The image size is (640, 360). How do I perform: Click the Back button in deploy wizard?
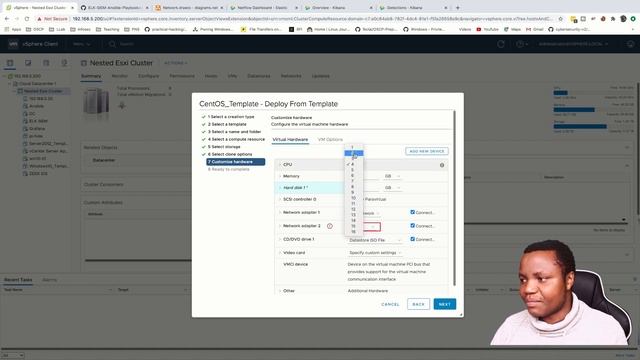418,304
